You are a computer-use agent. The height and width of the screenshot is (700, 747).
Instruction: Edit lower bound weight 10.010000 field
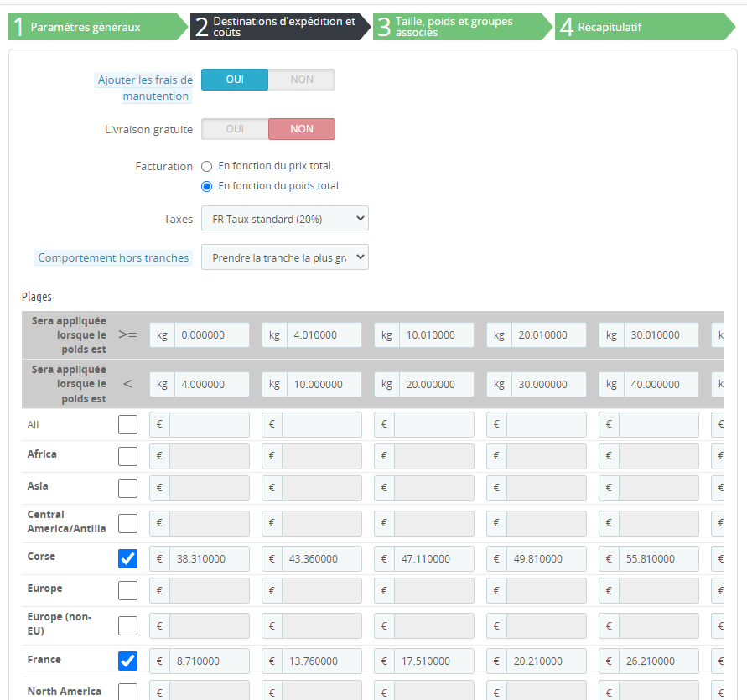click(437, 335)
